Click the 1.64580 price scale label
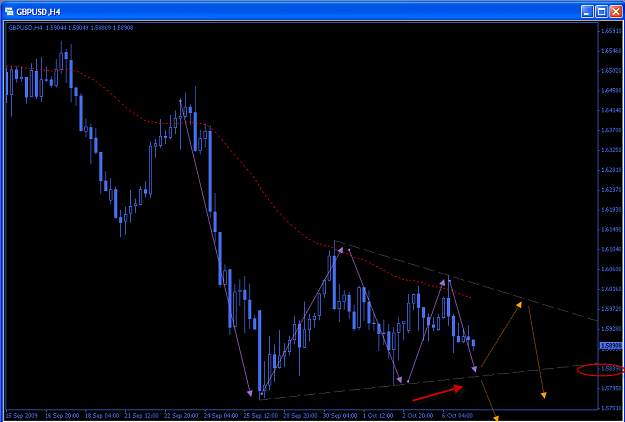Image resolution: width=625 pixels, height=422 pixels. pos(613,90)
